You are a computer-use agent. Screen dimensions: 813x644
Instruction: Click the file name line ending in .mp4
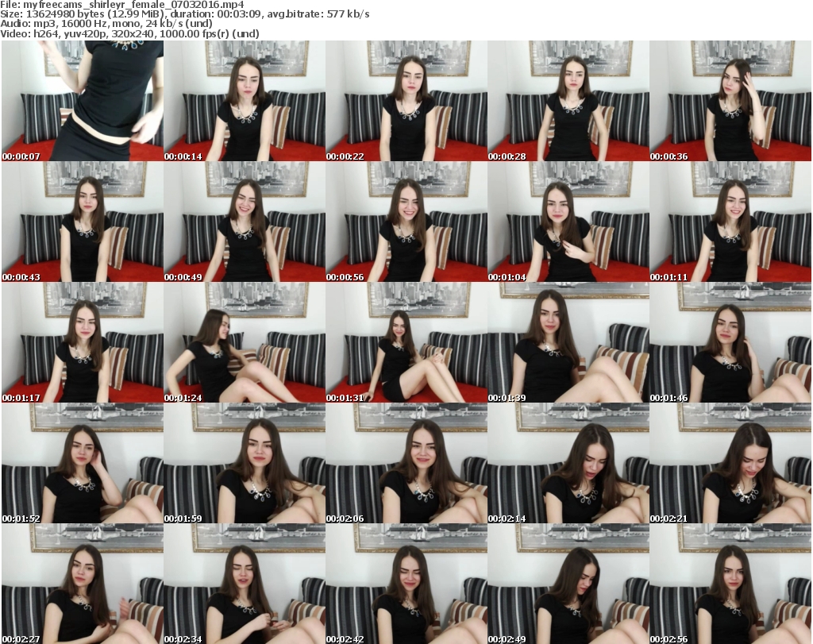pos(122,5)
